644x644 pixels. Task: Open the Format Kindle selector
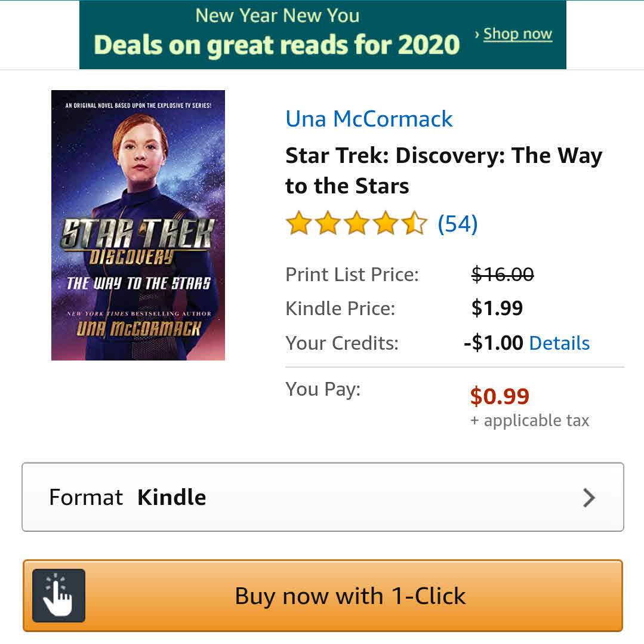click(323, 497)
